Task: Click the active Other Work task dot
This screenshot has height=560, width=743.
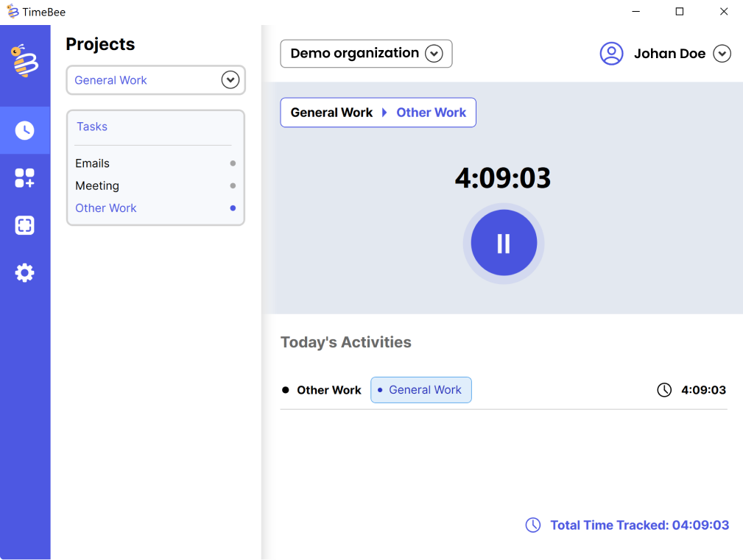Action: click(x=233, y=208)
